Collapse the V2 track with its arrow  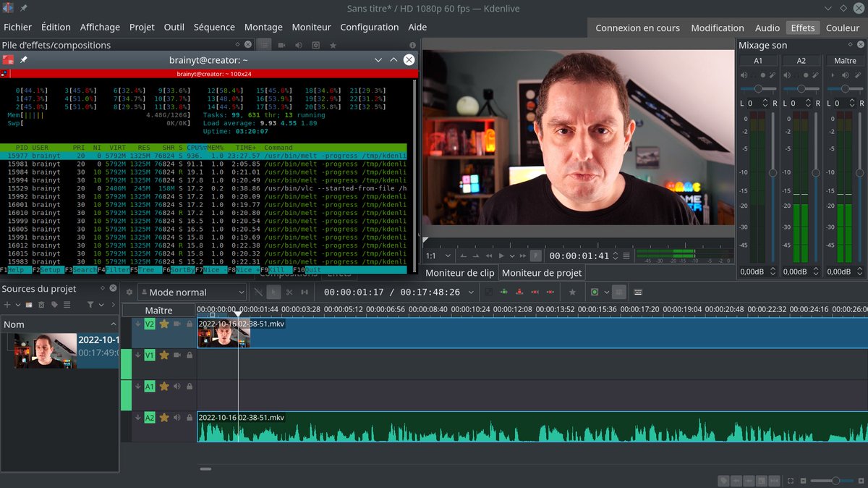click(x=138, y=324)
